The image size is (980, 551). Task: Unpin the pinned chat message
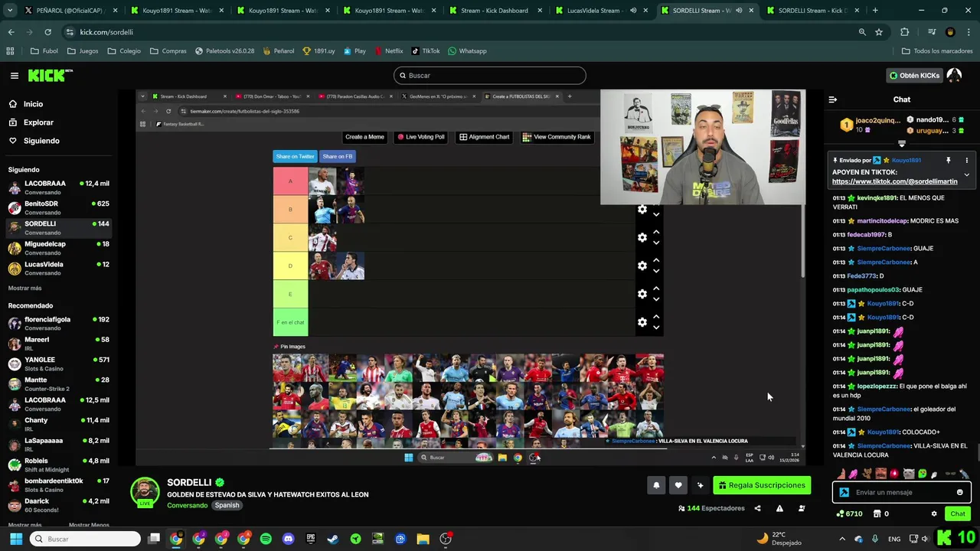click(x=948, y=161)
